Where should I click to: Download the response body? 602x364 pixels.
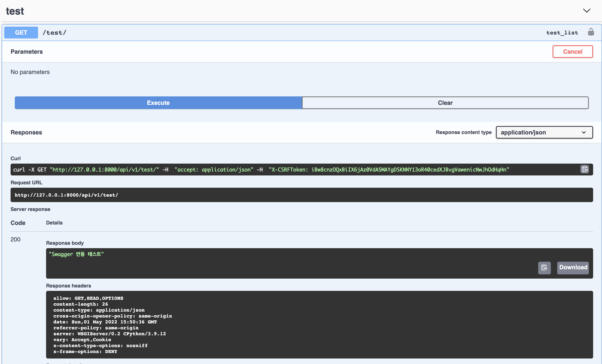[573, 267]
